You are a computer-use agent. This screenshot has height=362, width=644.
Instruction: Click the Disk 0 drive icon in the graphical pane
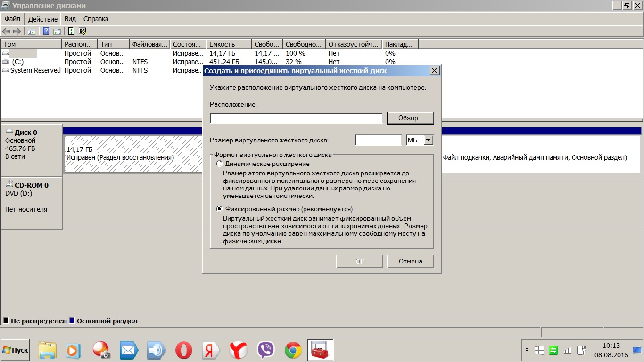9,132
